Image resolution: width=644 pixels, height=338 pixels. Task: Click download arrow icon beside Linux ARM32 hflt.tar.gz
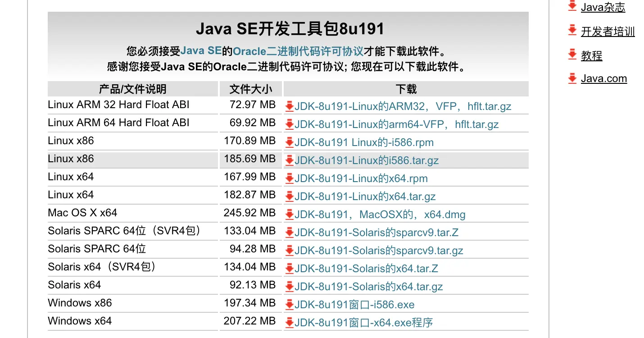click(290, 107)
